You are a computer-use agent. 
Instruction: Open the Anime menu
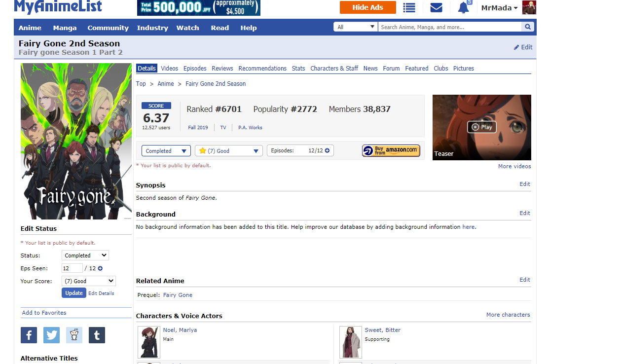(x=30, y=28)
